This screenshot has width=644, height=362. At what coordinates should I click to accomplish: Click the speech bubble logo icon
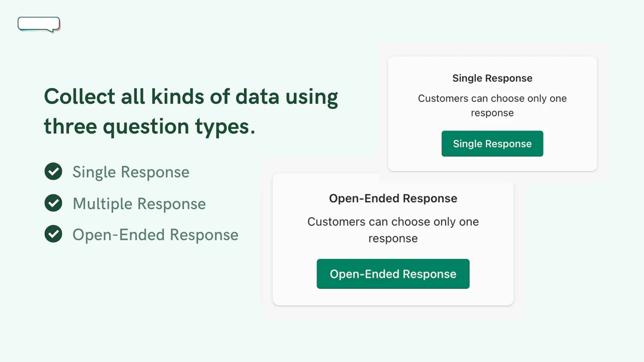click(x=39, y=24)
